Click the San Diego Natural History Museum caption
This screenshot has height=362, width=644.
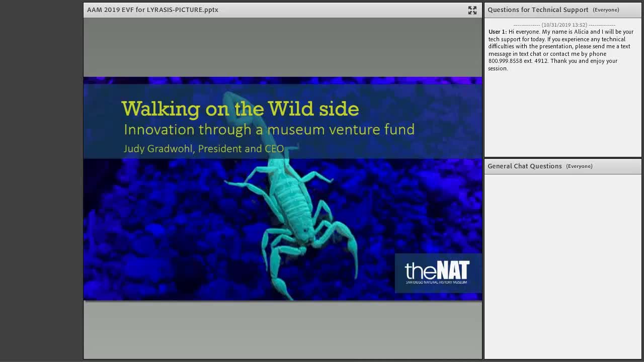437,283
